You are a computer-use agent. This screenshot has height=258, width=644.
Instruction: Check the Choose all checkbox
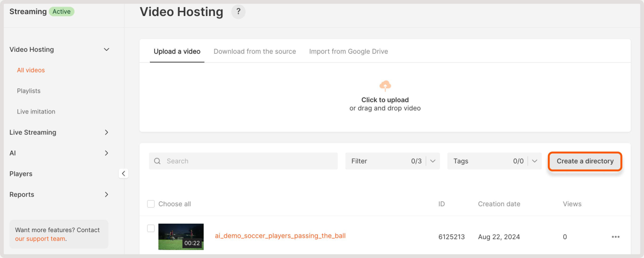point(151,204)
